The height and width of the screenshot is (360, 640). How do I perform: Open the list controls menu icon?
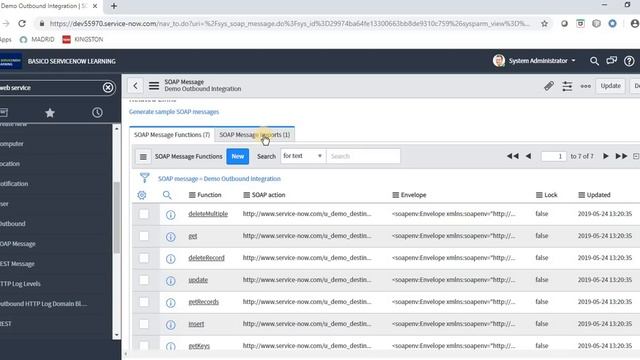[143, 157]
